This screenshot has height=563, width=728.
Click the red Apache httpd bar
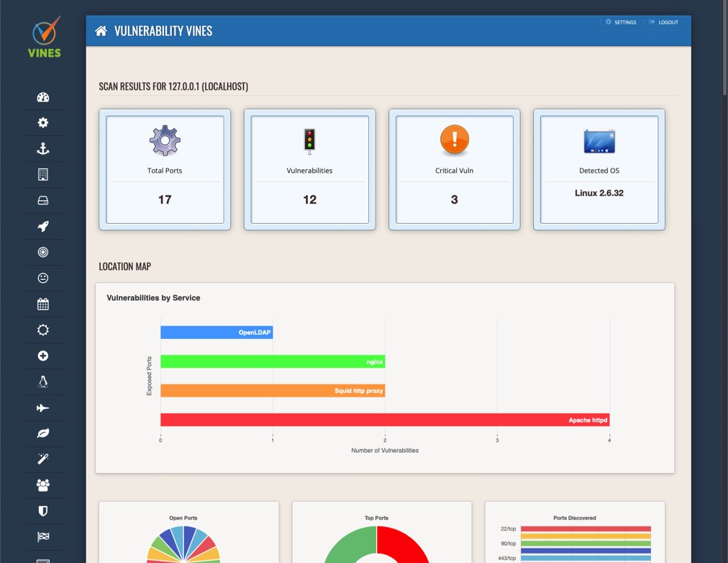click(385, 420)
